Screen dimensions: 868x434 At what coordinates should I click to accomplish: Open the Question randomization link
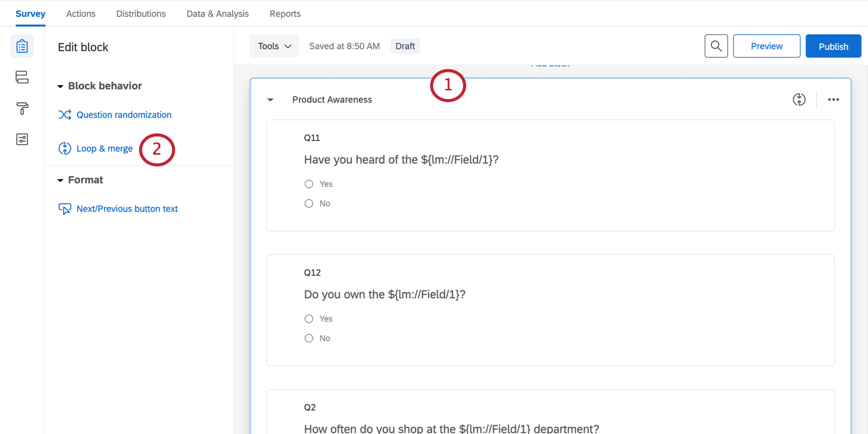(124, 115)
